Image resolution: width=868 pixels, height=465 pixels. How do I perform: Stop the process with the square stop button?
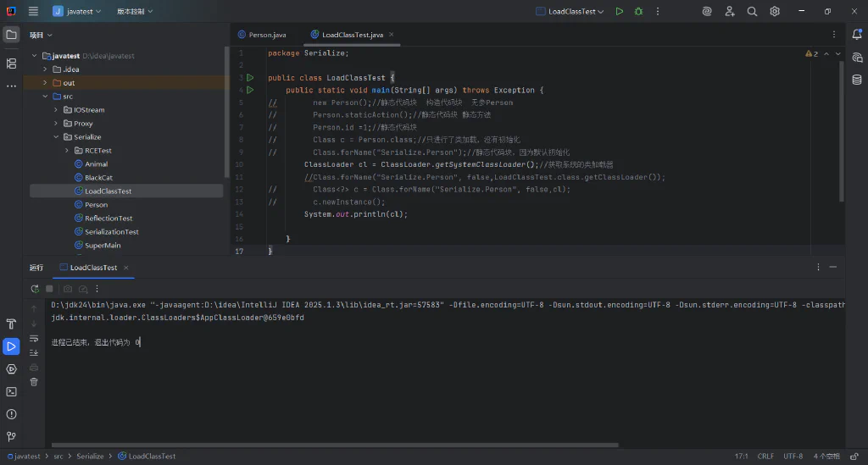coord(49,289)
